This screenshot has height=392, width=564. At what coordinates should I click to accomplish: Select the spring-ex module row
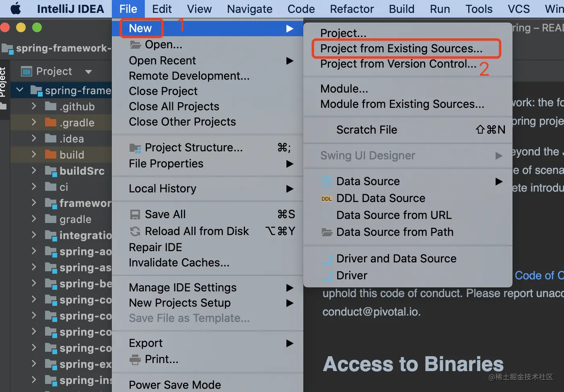click(61, 364)
